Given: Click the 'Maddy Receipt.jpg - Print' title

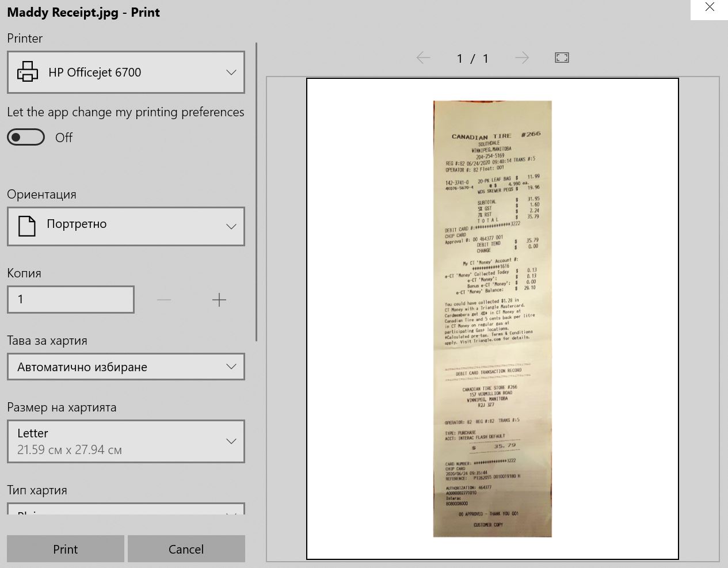Looking at the screenshot, I should click(x=83, y=13).
